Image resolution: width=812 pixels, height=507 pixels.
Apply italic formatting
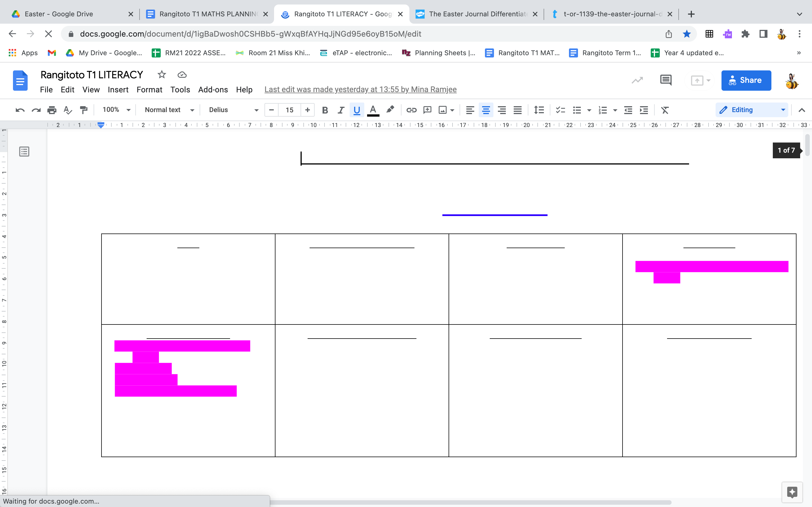(x=341, y=110)
